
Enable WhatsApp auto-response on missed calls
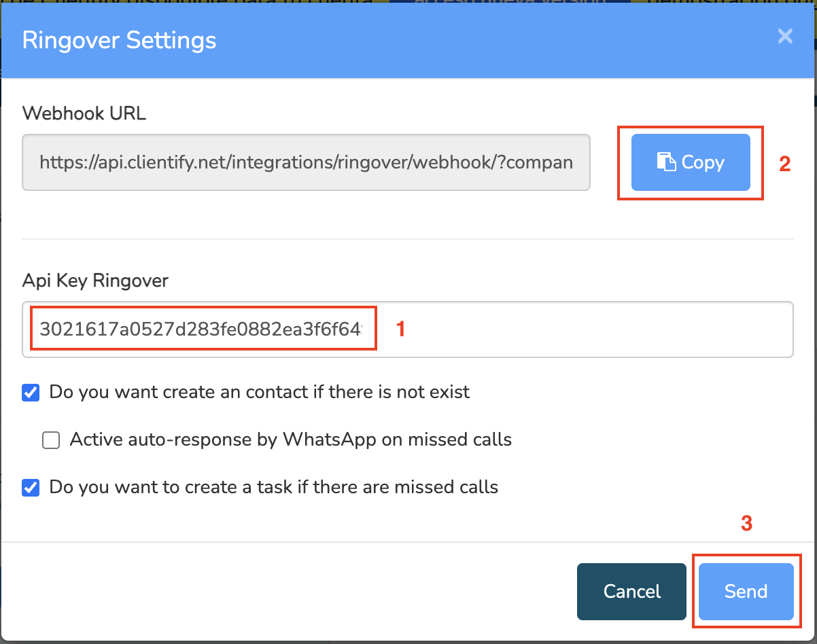[x=51, y=441]
